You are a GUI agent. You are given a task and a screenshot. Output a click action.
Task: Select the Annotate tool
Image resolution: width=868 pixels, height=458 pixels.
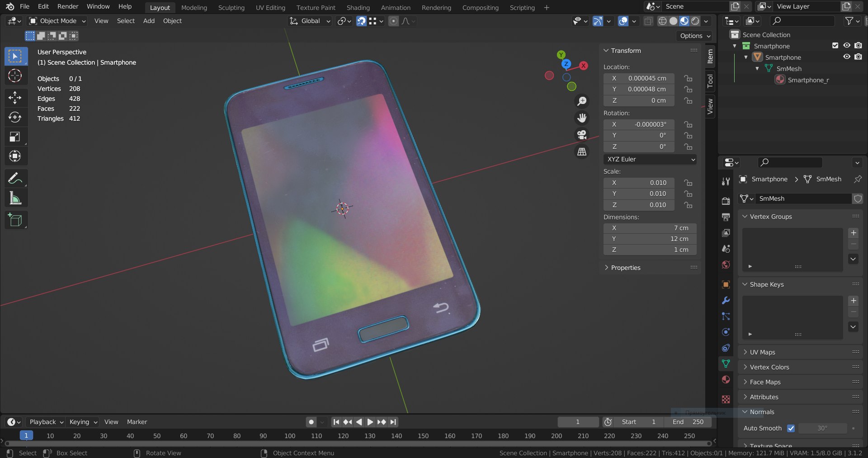point(15,179)
